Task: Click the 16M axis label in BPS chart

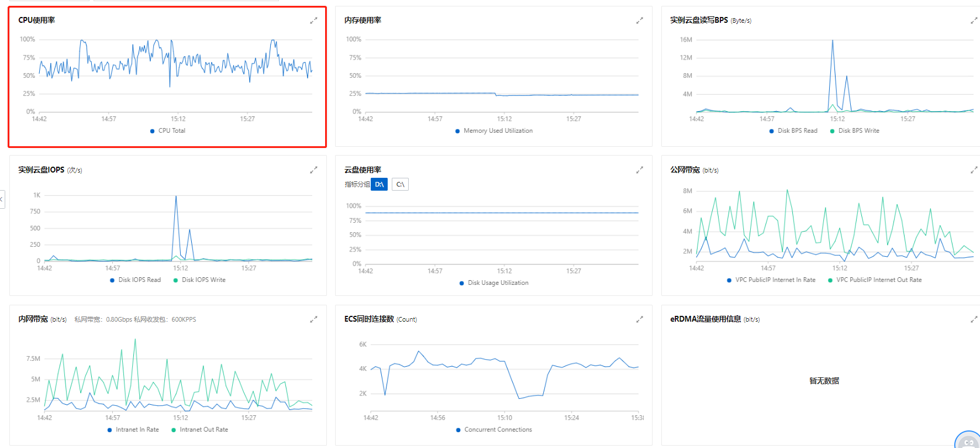Action: pyautogui.click(x=686, y=40)
